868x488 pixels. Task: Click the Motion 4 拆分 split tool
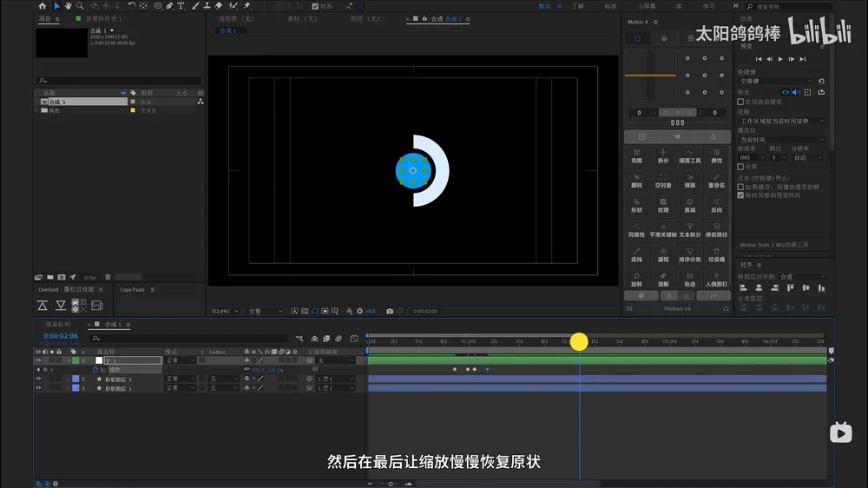pos(663,155)
